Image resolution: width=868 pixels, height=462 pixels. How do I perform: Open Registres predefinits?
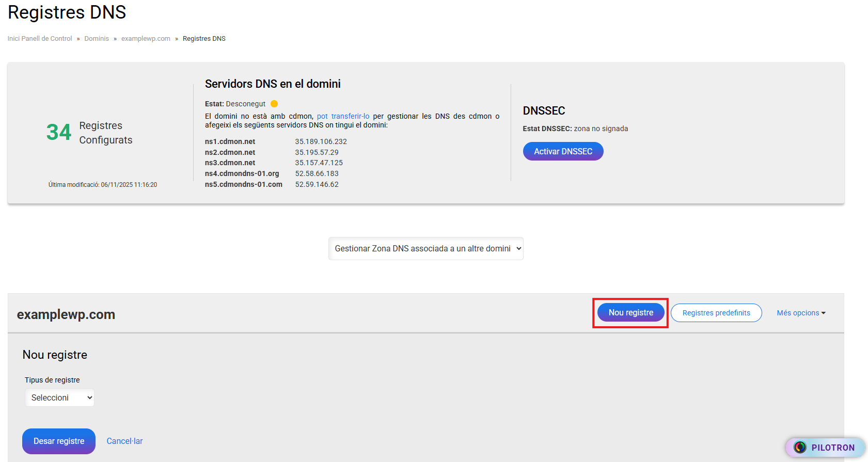tap(716, 313)
